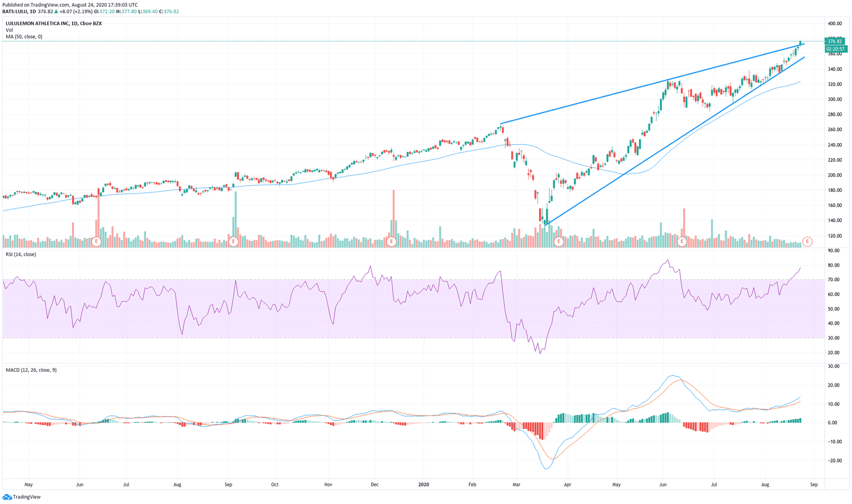The image size is (852, 504).
Task: Click the 120.00 price axis label
Action: [835, 236]
